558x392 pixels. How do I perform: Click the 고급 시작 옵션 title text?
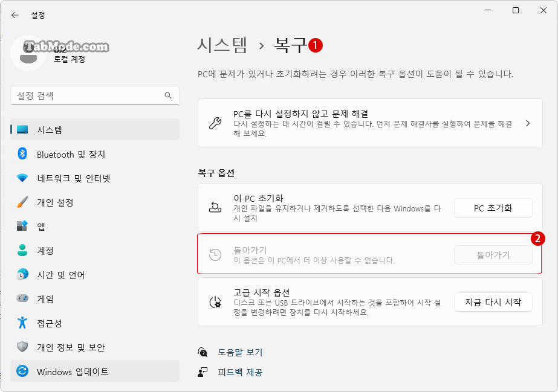(x=262, y=292)
